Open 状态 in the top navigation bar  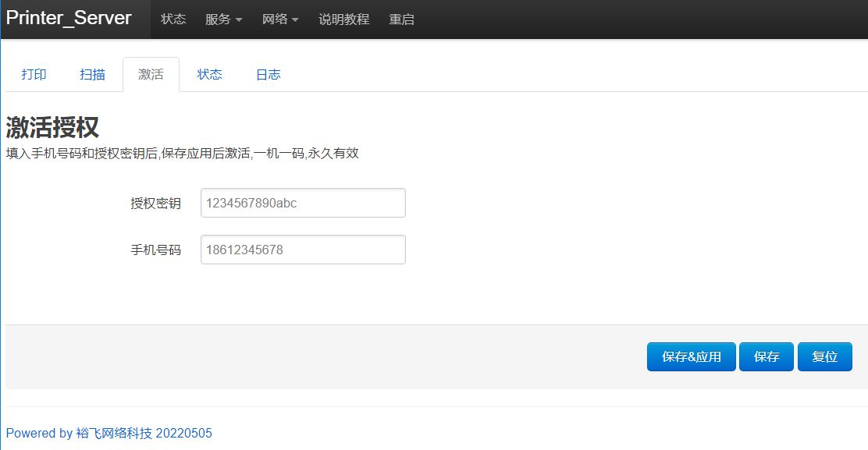click(x=173, y=19)
